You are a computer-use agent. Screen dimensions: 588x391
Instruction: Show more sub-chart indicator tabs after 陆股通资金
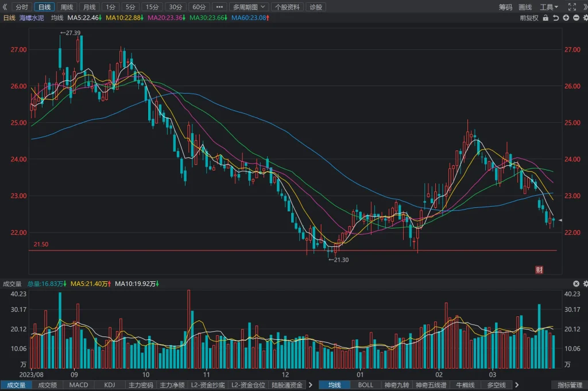(311, 385)
